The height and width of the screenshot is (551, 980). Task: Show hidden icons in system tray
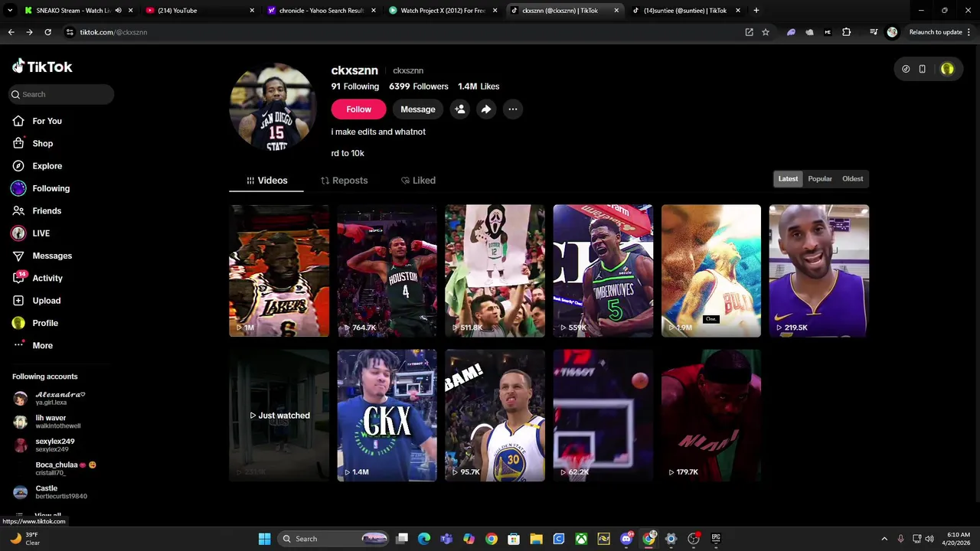884,539
